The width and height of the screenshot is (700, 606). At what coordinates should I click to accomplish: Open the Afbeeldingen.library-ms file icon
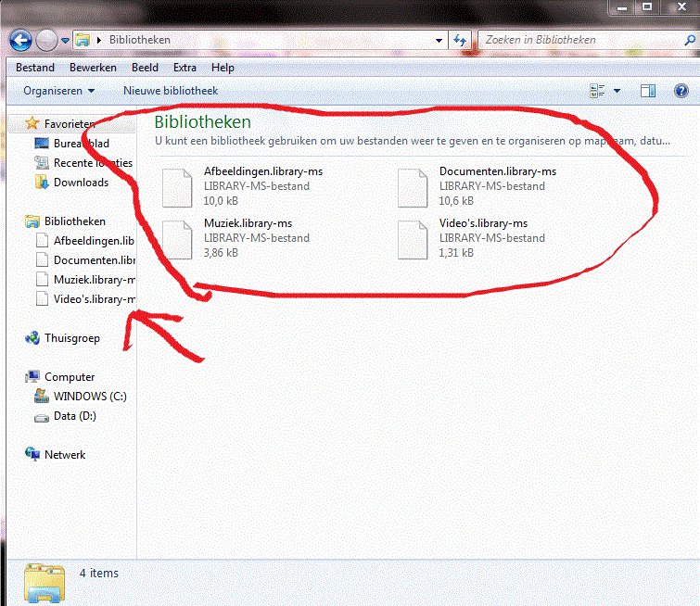point(177,188)
